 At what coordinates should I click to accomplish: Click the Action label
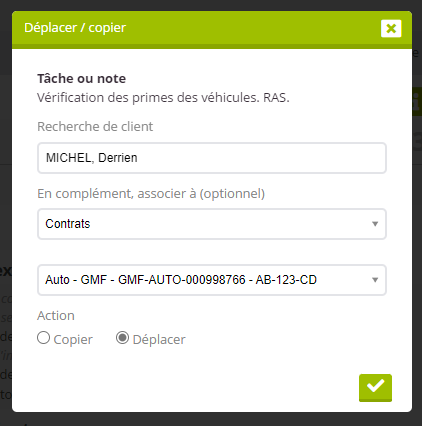pos(56,316)
